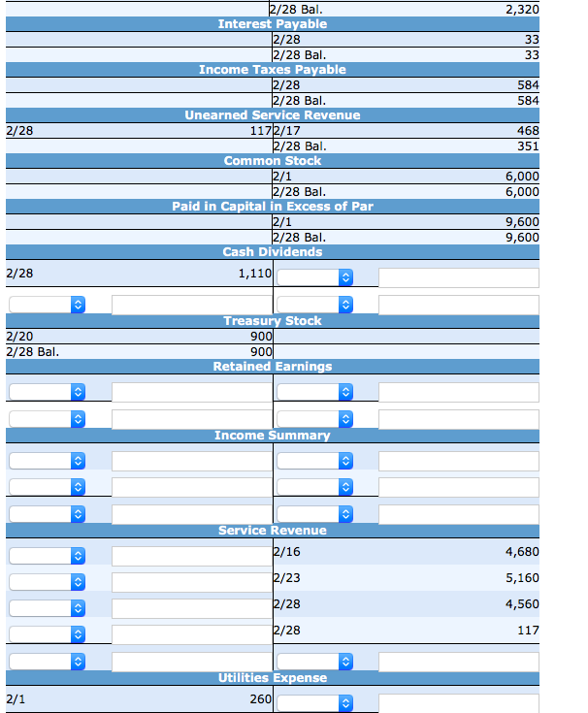Open Income Summary first-row debit date dropdown
This screenshot has height=713, width=588.
coord(47,461)
